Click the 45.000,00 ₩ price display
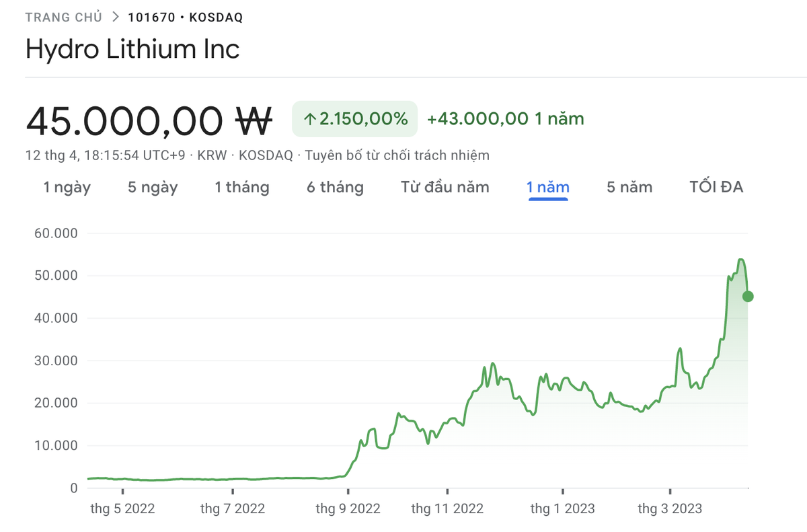 [x=148, y=120]
